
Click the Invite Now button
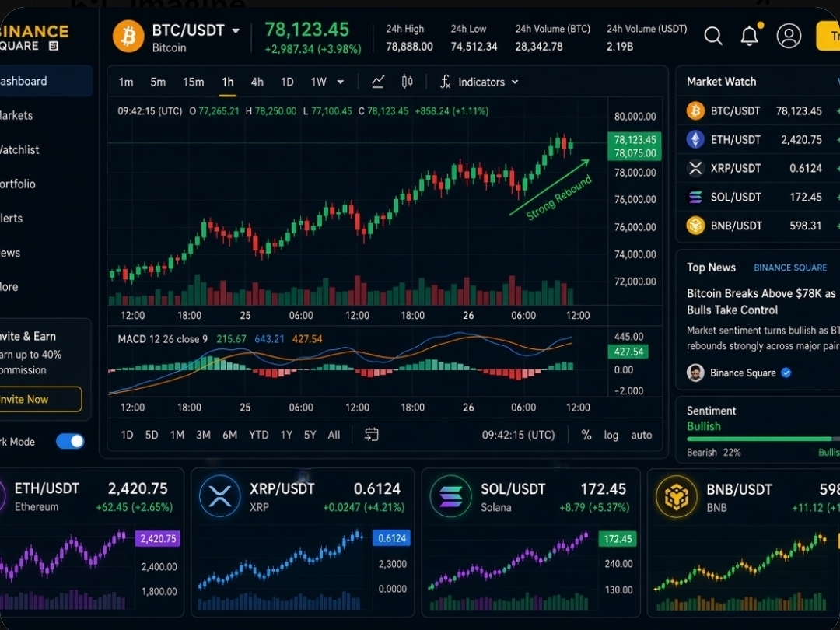[x=40, y=399]
